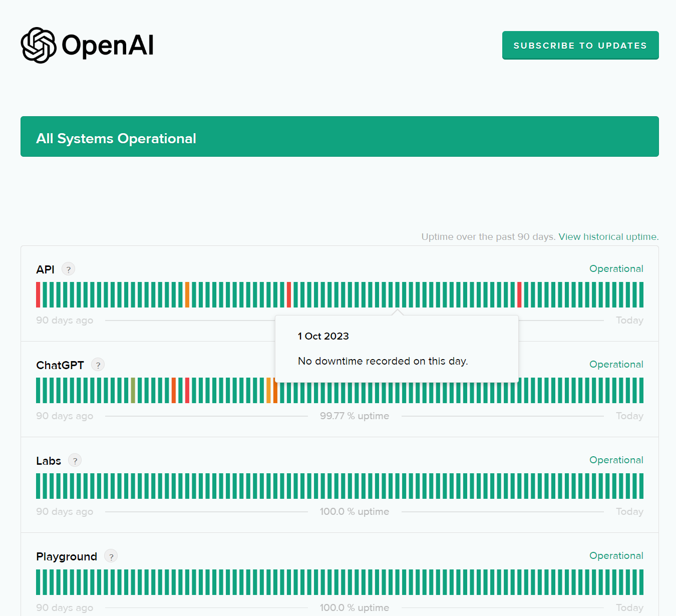The image size is (676, 616).
Task: Click the OpenAI logo
Action: click(x=87, y=45)
